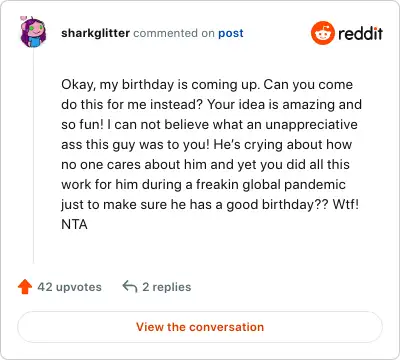Click the "commented on" gray text

[174, 33]
